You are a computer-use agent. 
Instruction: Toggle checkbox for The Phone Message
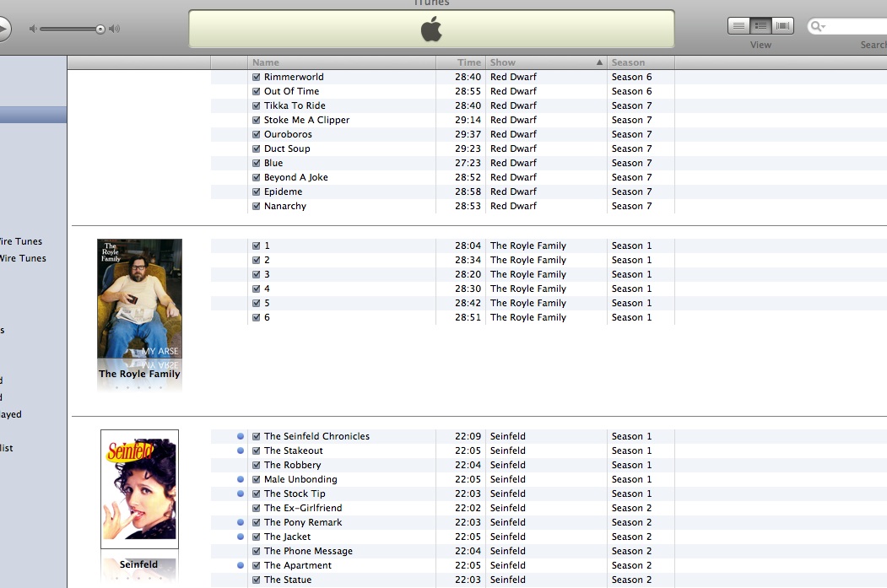pos(257,551)
